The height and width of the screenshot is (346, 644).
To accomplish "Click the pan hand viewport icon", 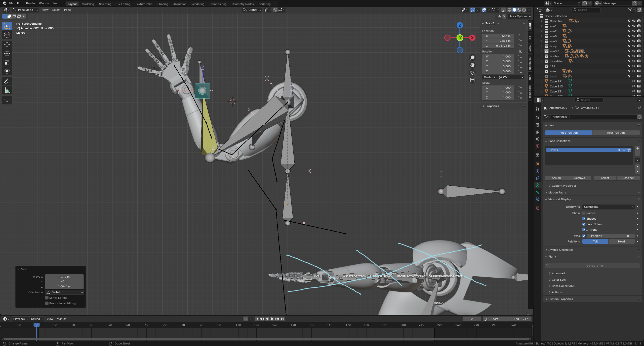I will coord(472,65).
